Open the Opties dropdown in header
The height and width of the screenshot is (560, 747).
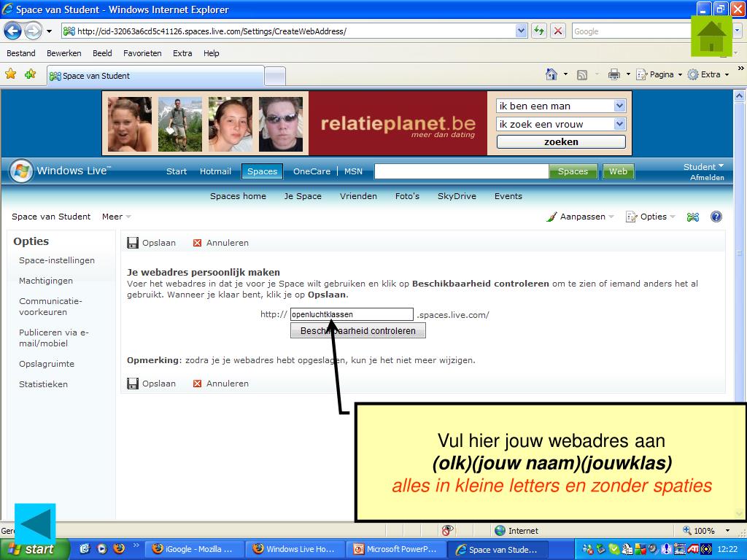651,217
